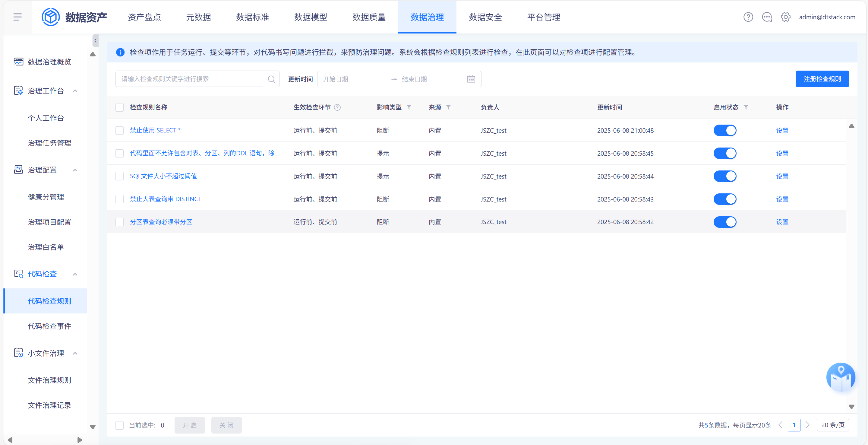Click the 开 启 batch button
Screen dimensions: 868x445
click(190, 425)
